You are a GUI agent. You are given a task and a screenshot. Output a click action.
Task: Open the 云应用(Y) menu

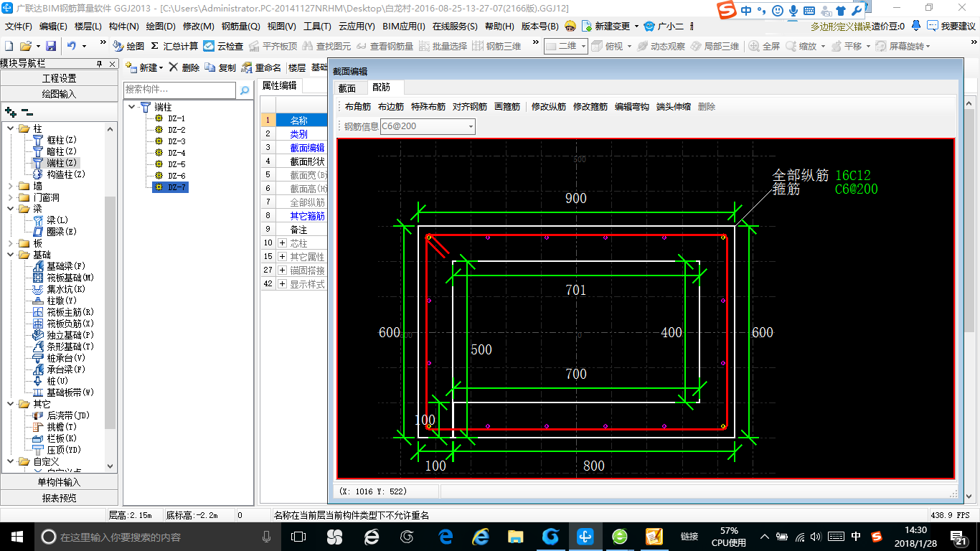click(357, 26)
